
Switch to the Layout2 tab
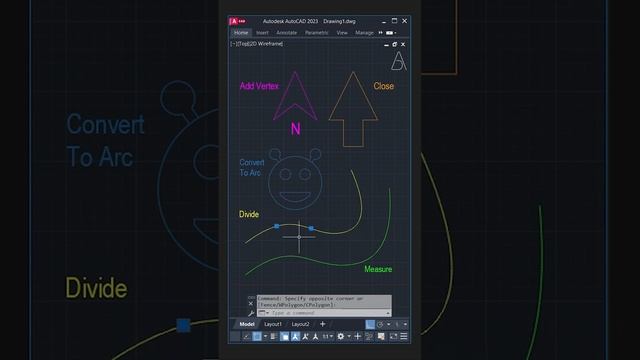coord(300,324)
